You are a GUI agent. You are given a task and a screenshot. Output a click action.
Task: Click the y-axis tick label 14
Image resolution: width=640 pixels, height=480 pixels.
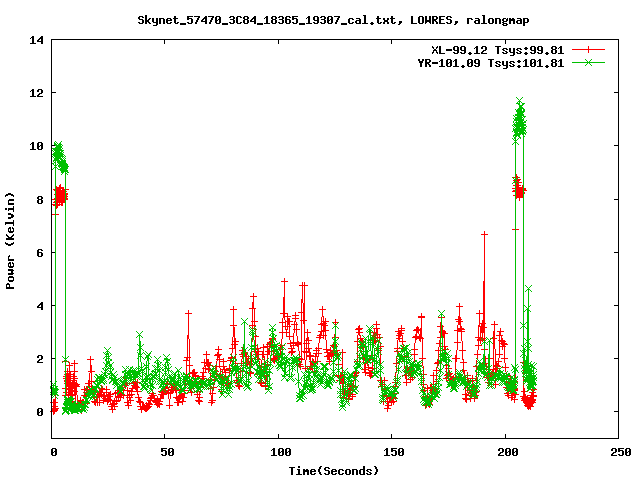coord(36,40)
